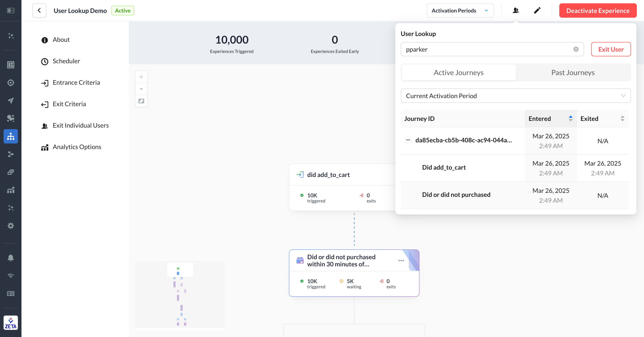Click the settings gear in sidebar
644x337 pixels.
click(11, 225)
